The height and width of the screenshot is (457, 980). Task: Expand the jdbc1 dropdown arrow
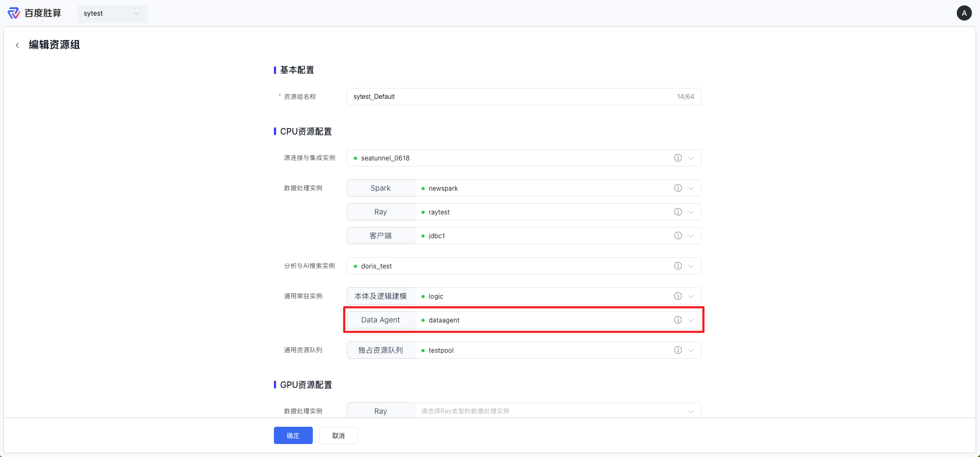tap(691, 236)
